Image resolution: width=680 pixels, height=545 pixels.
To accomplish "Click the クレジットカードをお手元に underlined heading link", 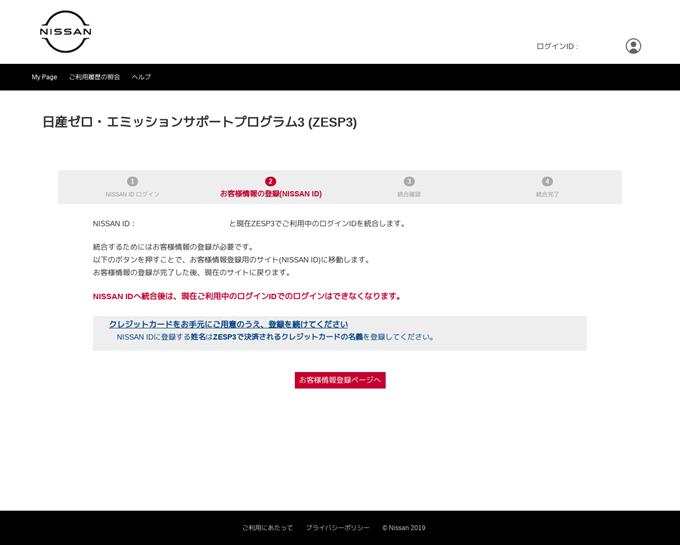I will [x=228, y=324].
